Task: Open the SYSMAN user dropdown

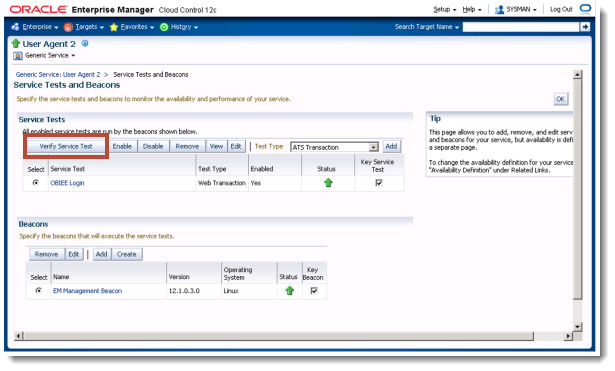Action: click(x=516, y=9)
